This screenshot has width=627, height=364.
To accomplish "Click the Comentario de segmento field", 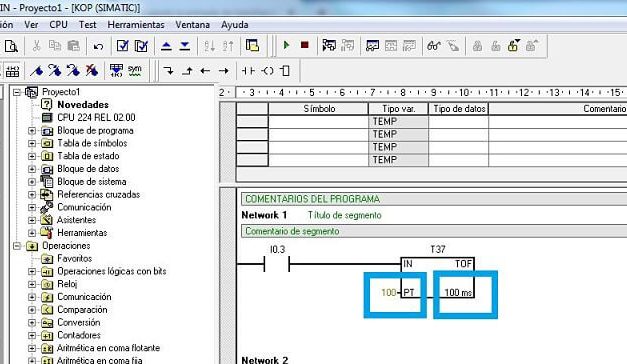I will point(434,231).
